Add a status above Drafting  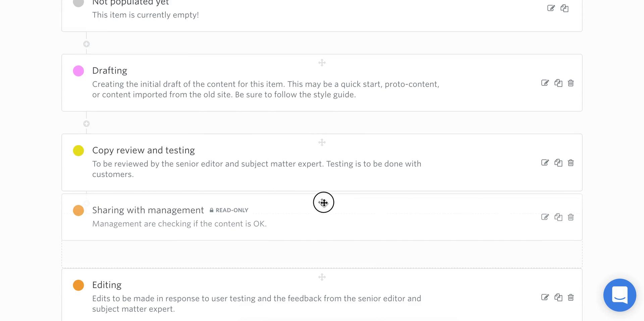[x=86, y=44]
